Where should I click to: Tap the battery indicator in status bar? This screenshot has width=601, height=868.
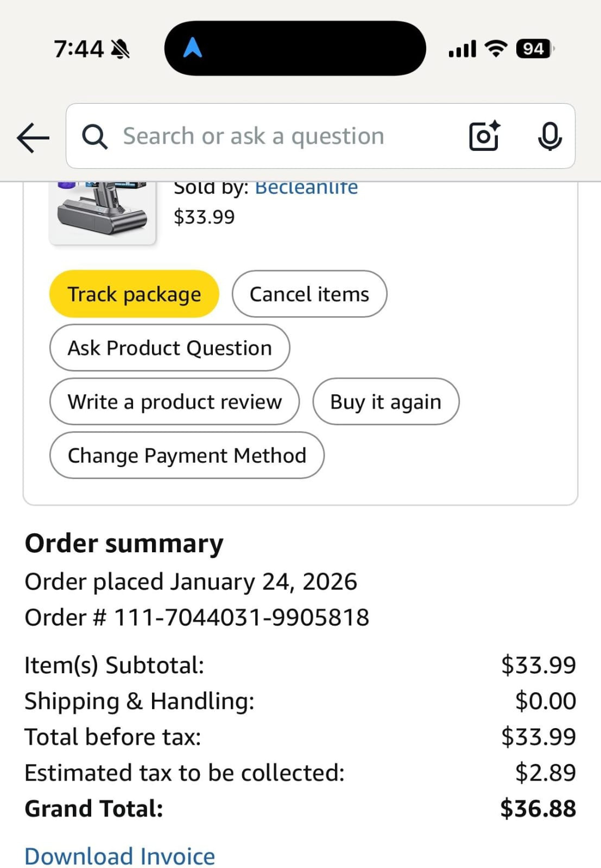click(x=535, y=49)
